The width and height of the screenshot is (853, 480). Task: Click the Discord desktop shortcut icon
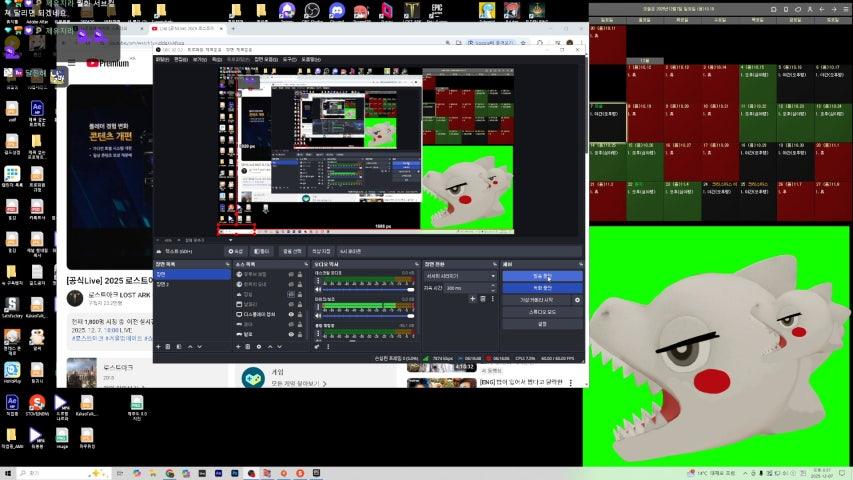tap(336, 11)
